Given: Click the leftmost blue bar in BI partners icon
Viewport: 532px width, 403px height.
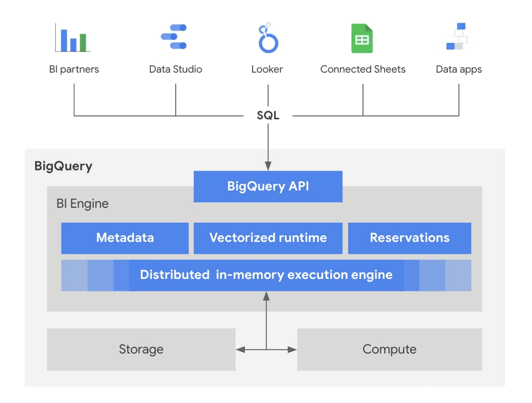Looking at the screenshot, I should [x=65, y=41].
